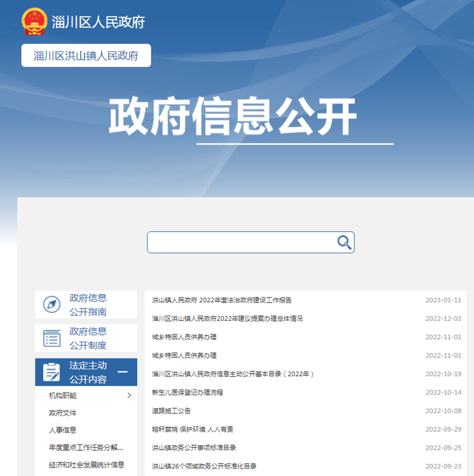The width and height of the screenshot is (474, 476).
Task: Open 洪山镇政务公开事项标准目录 link
Action: click(x=194, y=448)
